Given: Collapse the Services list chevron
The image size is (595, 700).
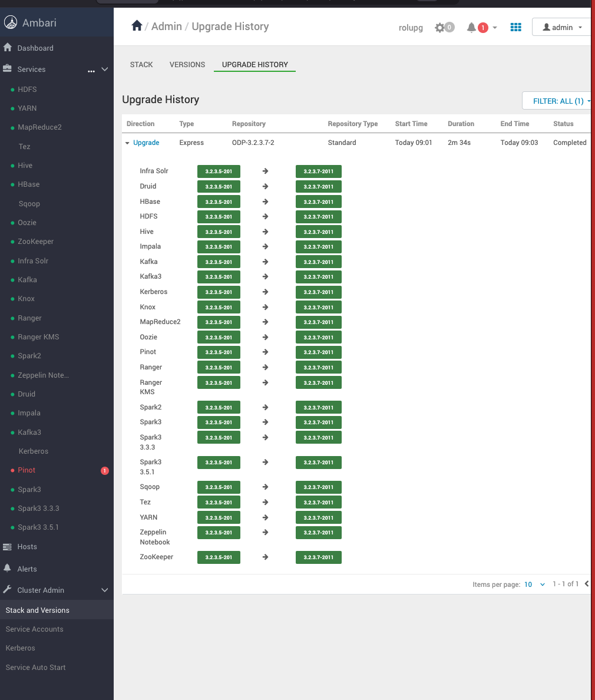Looking at the screenshot, I should pos(105,69).
